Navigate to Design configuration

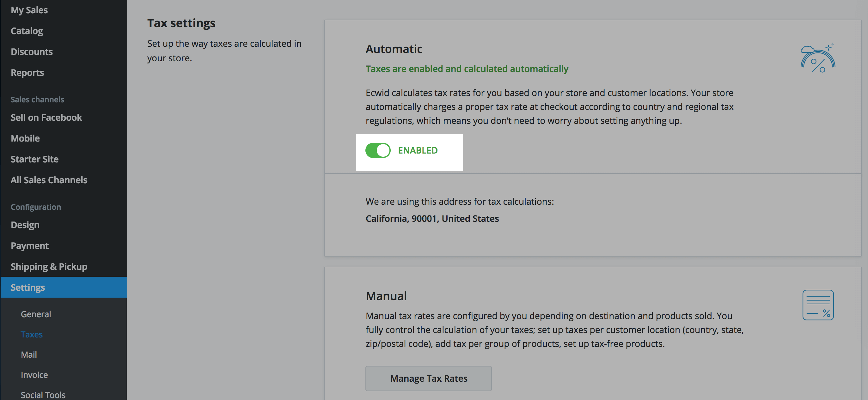coord(25,224)
